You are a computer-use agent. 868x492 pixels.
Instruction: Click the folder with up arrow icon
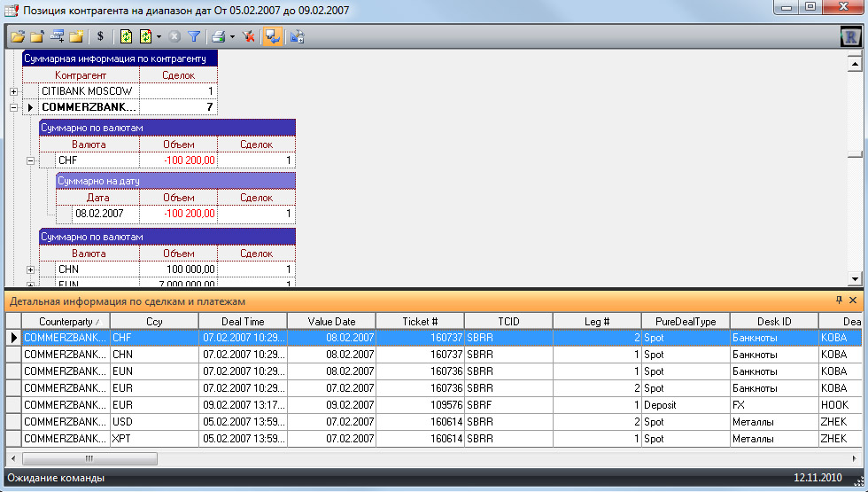37,36
